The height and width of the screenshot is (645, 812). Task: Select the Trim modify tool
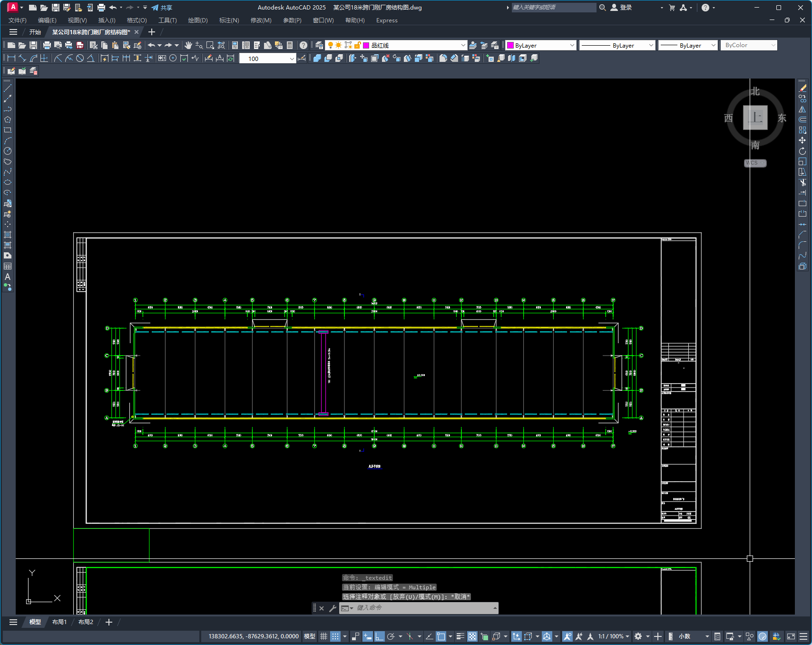click(802, 182)
